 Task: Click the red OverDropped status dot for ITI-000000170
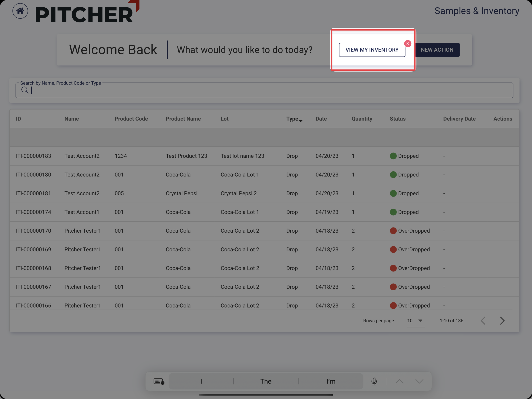393,231
